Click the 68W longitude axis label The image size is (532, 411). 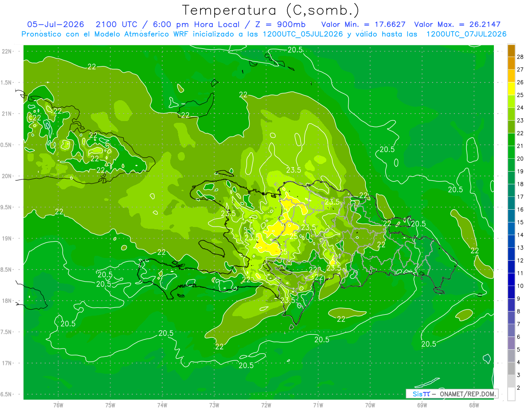click(x=474, y=405)
